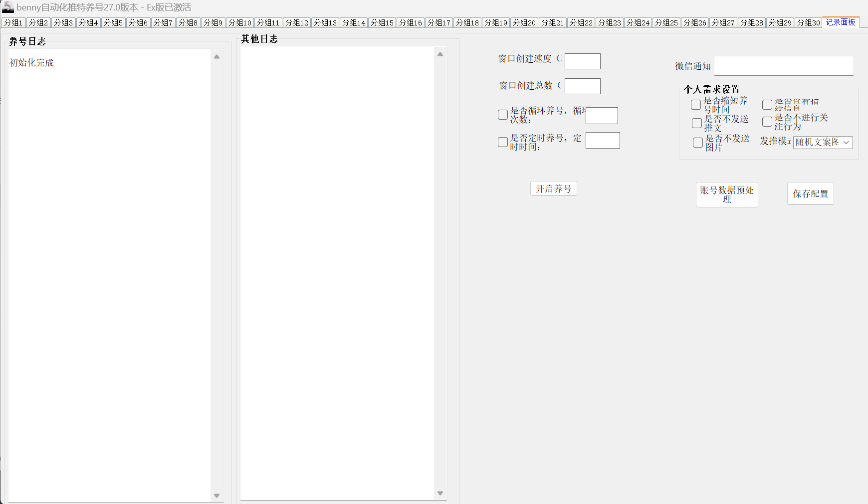Focus the 微信通知 text field
The height and width of the screenshot is (504, 868).
(783, 66)
